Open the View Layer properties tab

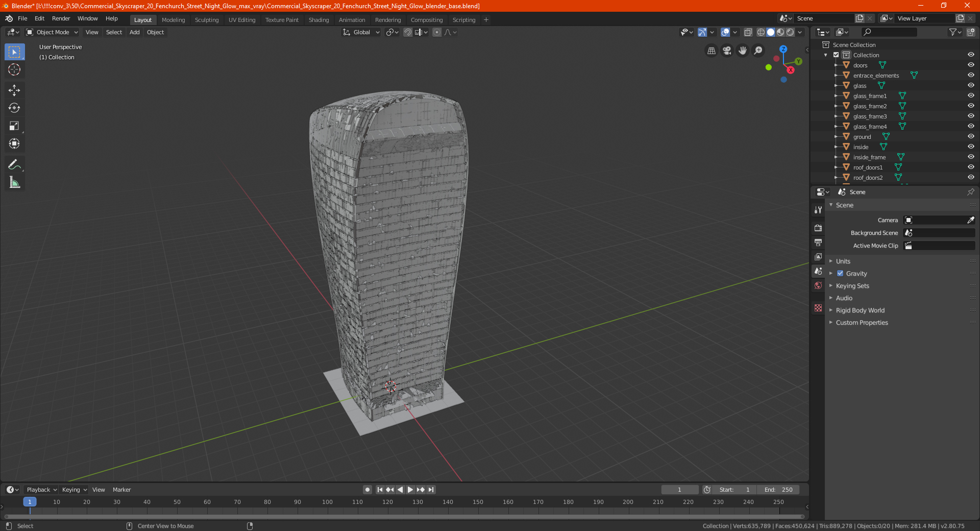point(818,256)
